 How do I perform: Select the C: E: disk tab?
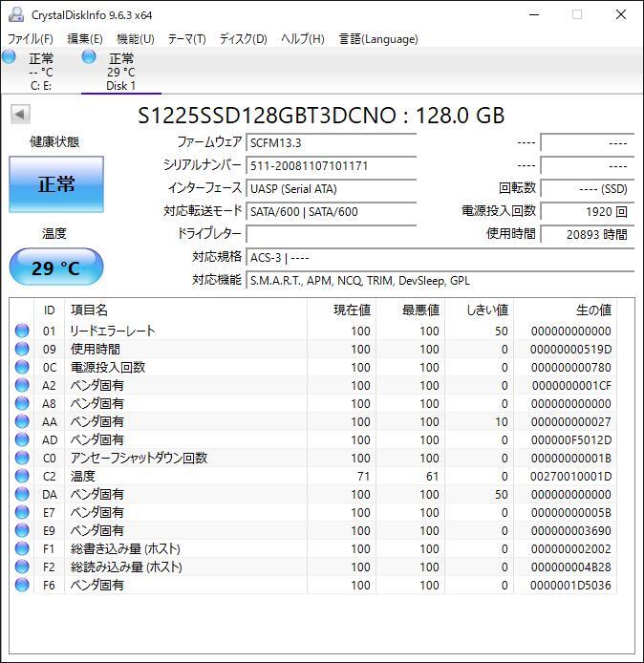41,72
